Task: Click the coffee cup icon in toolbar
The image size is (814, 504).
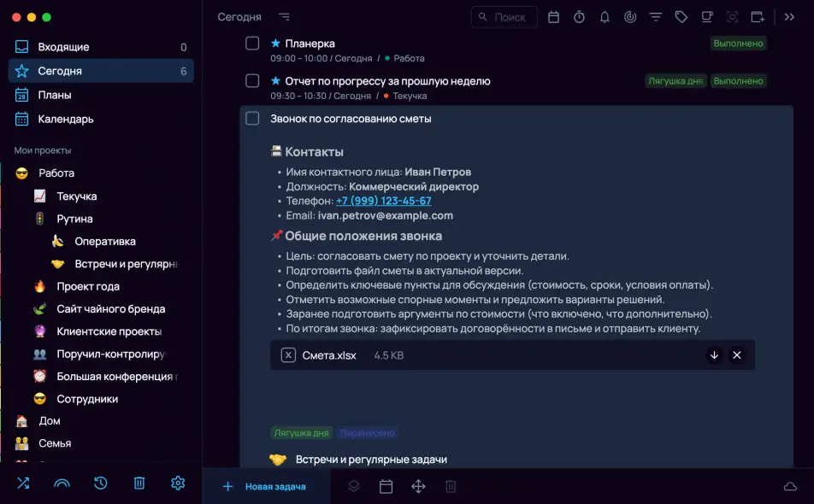Action: 706,17
